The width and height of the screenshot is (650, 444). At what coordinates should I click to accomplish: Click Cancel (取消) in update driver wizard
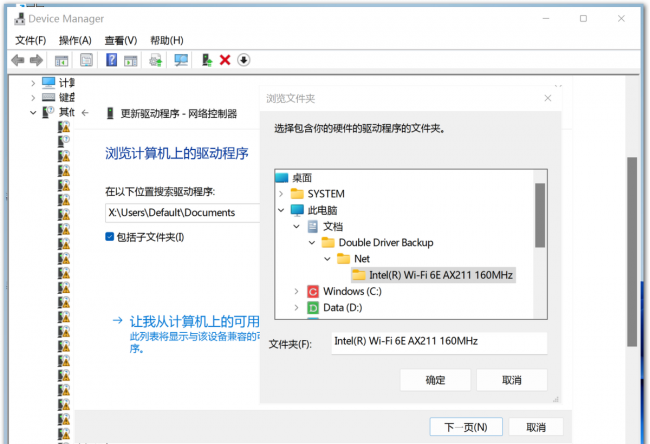click(536, 427)
